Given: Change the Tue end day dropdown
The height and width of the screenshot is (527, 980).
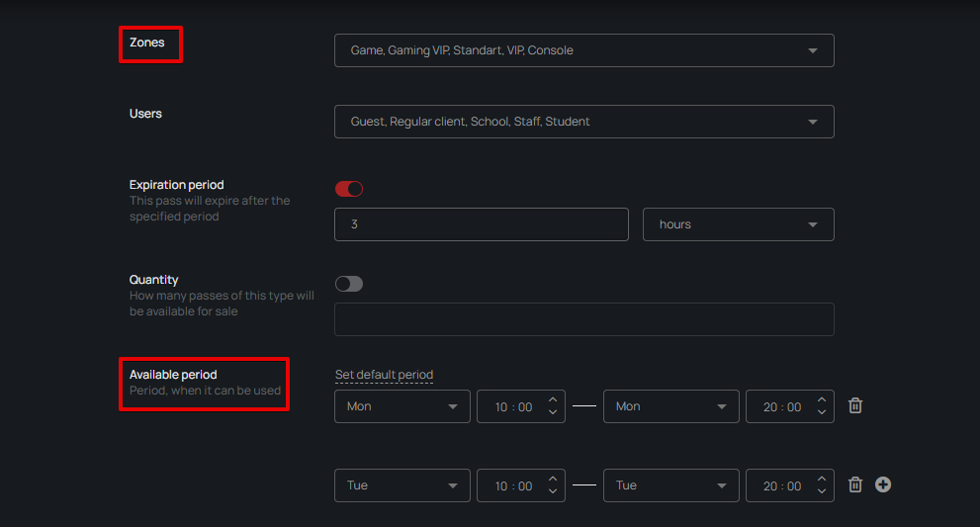Looking at the screenshot, I should [x=670, y=485].
